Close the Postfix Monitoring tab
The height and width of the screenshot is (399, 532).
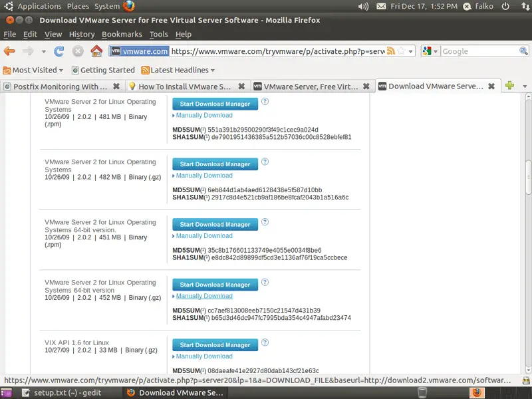pos(116,86)
